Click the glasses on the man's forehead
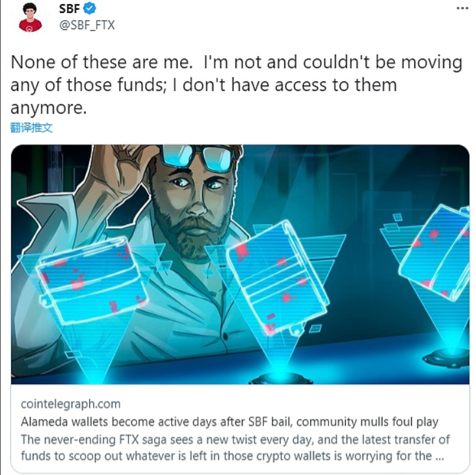The height and width of the screenshot is (475, 476). click(x=197, y=158)
